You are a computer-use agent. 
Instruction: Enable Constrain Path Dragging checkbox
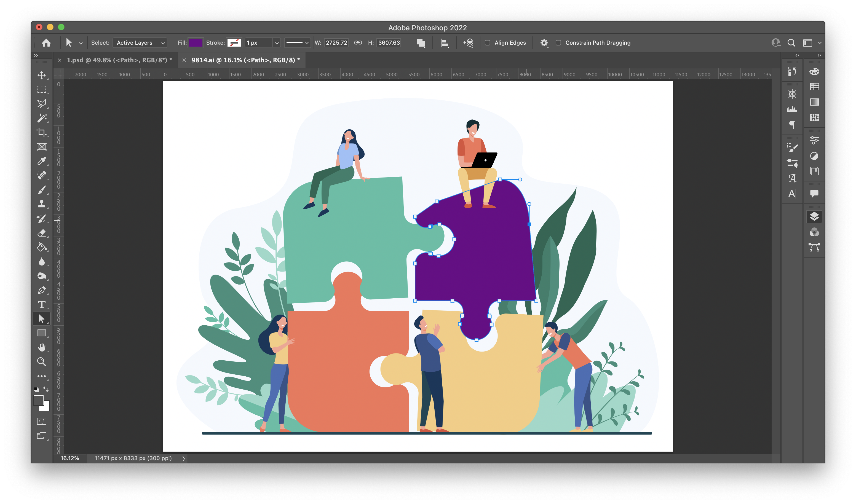pos(558,43)
